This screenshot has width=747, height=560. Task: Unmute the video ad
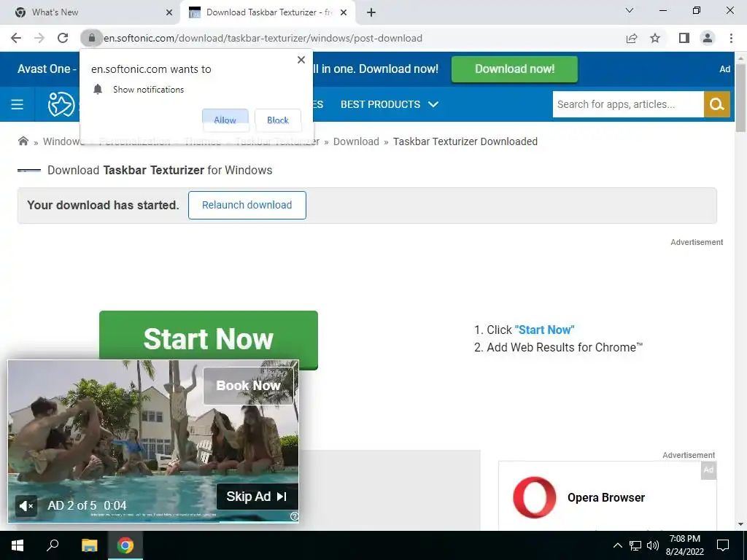pyautogui.click(x=26, y=506)
